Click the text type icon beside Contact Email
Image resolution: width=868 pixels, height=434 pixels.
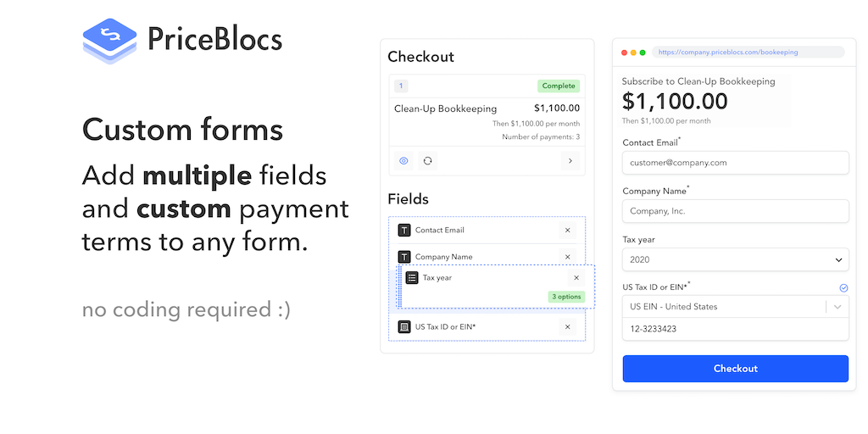pyautogui.click(x=404, y=230)
